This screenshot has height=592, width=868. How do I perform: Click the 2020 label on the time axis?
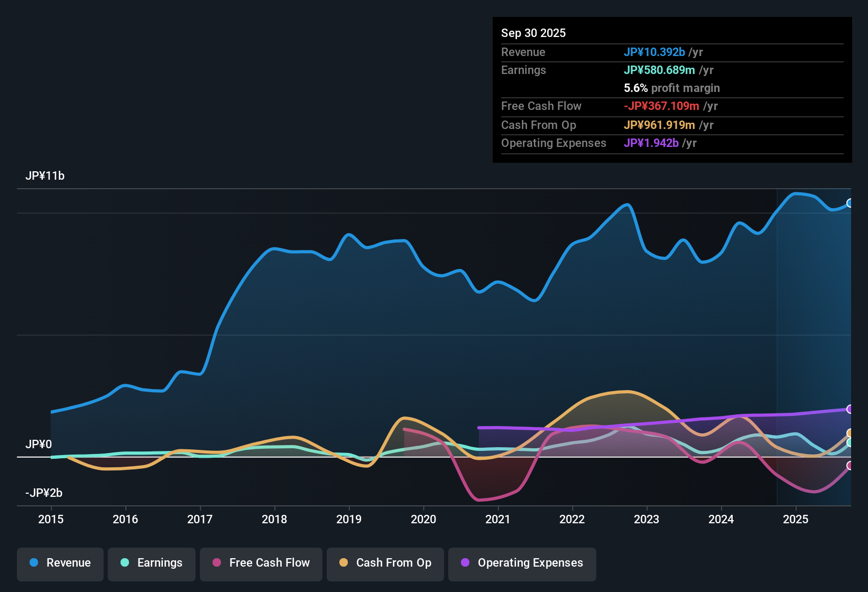(423, 520)
